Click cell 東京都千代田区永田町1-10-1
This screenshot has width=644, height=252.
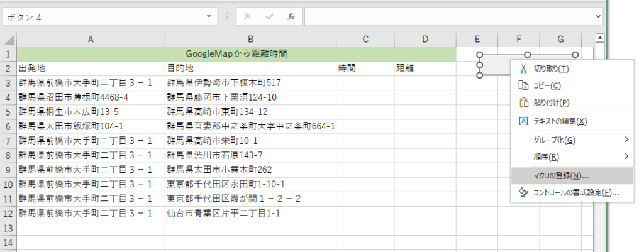pos(250,184)
